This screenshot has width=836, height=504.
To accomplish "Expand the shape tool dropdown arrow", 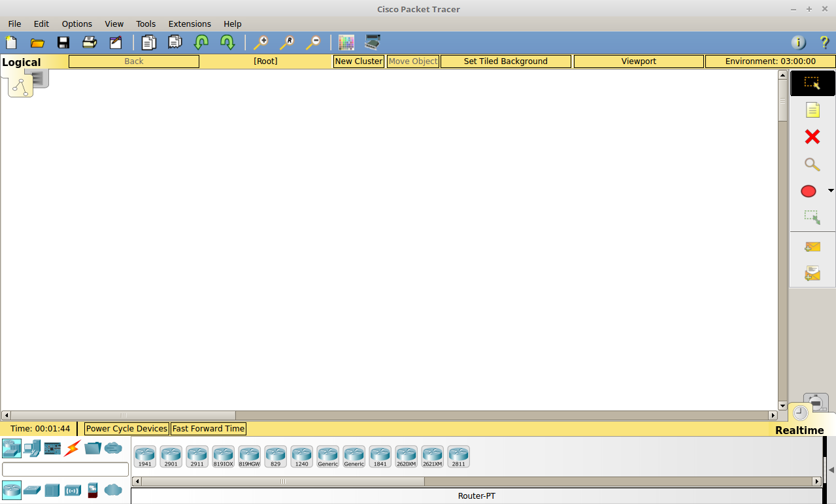I will coord(831,191).
